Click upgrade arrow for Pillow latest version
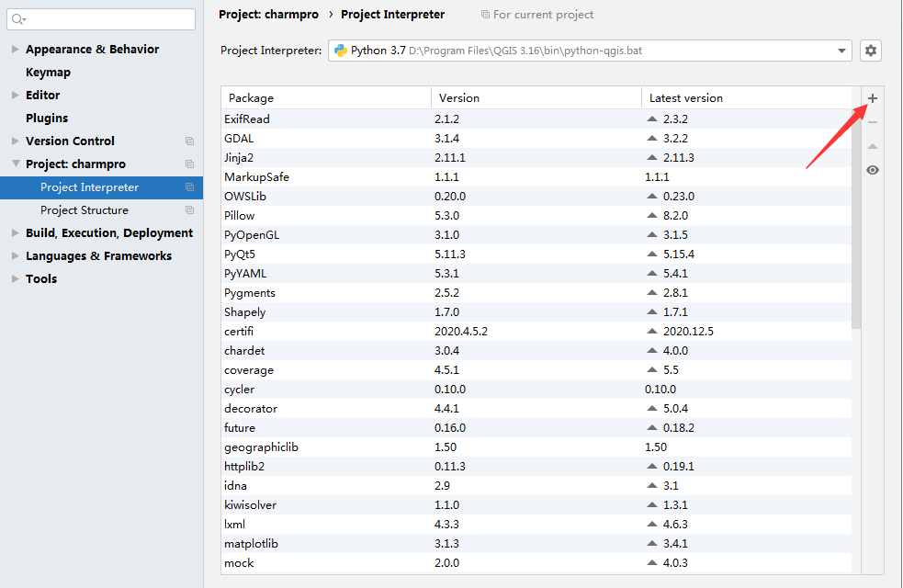Image resolution: width=903 pixels, height=588 pixels. [652, 215]
